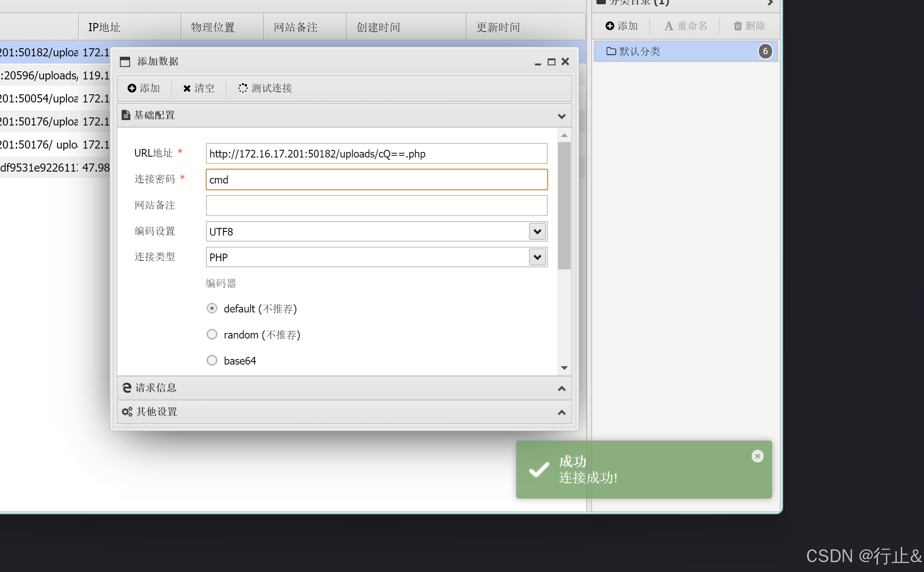Click the Test Connection (测试连接) spinner icon
The height and width of the screenshot is (572, 924).
click(x=243, y=88)
